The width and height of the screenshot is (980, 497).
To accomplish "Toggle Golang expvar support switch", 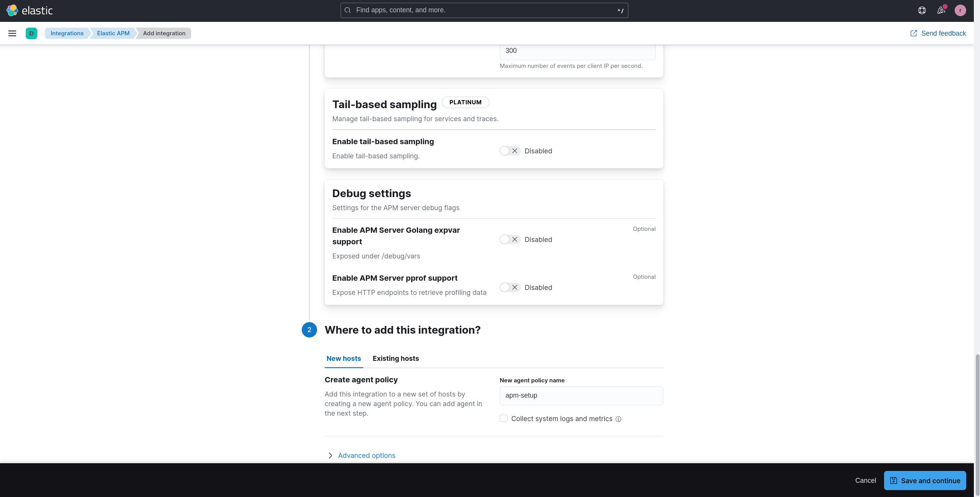I will tap(510, 239).
